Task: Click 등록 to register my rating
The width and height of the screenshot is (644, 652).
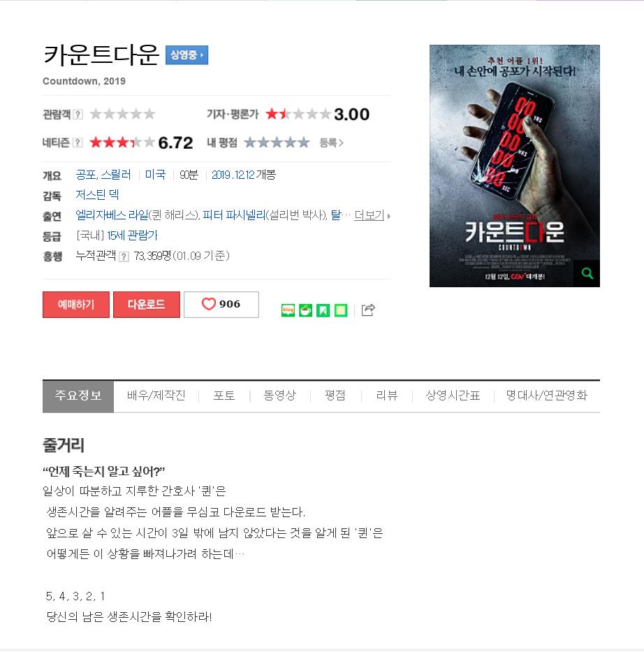Action: pyautogui.click(x=331, y=143)
